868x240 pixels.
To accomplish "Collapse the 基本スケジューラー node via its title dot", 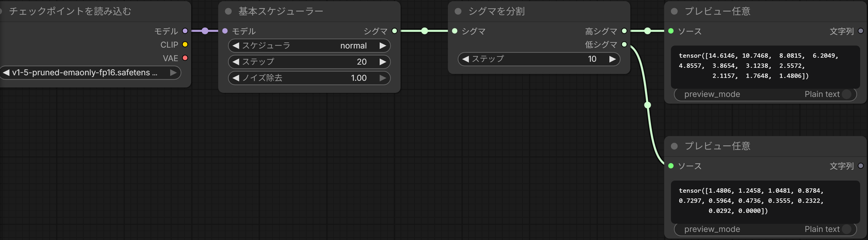I will [228, 11].
